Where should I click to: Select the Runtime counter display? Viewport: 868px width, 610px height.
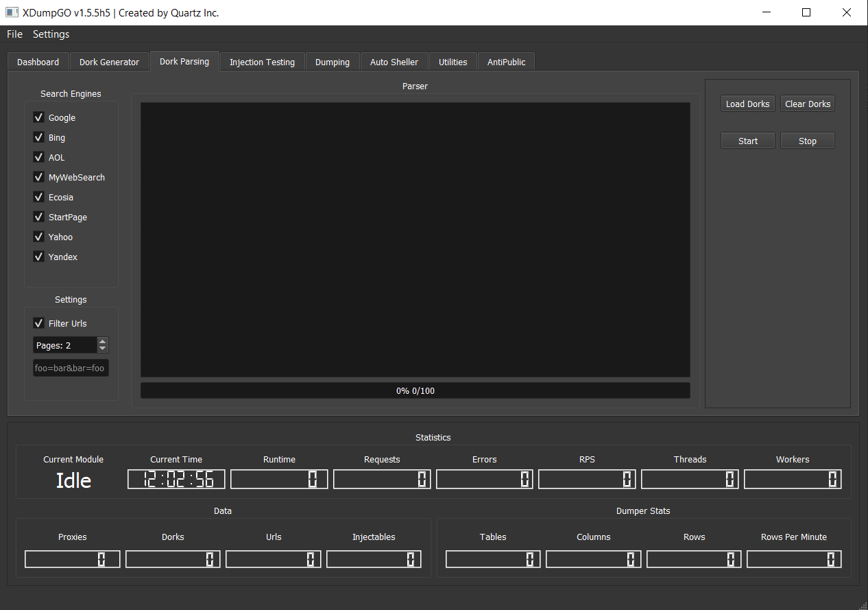(279, 479)
